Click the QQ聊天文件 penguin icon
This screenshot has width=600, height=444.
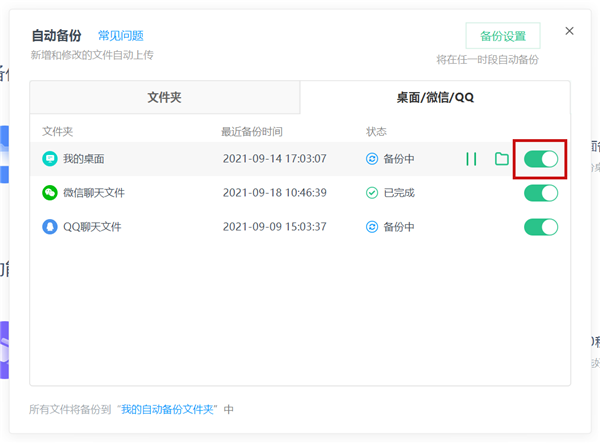[x=50, y=227]
